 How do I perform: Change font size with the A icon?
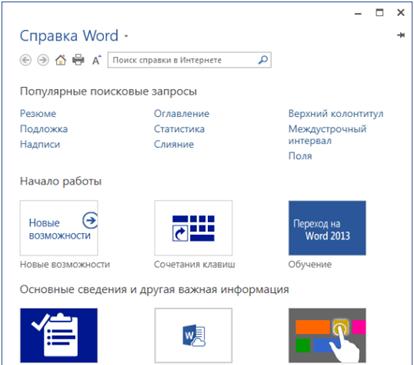[96, 60]
